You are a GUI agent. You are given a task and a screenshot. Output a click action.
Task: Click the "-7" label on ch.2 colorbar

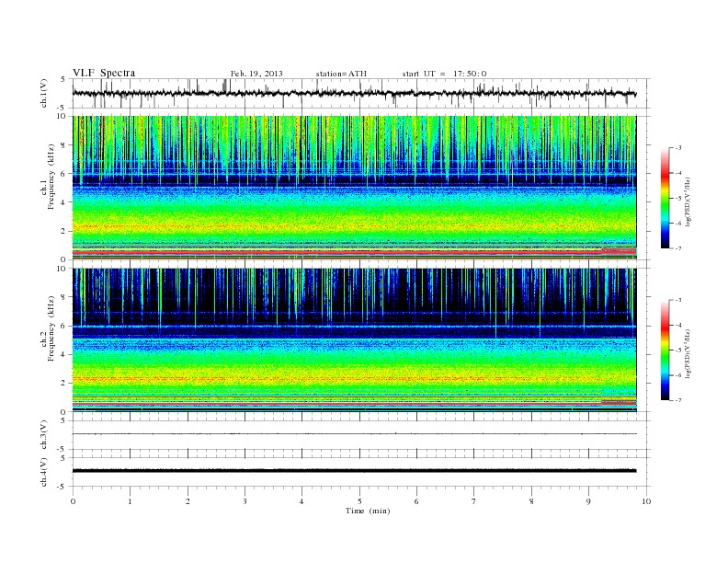click(x=678, y=400)
